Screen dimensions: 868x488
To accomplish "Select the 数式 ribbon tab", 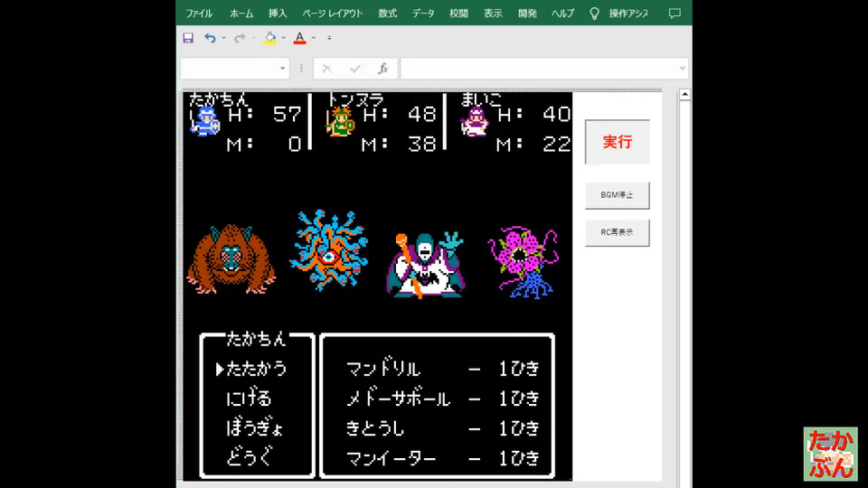I will [x=388, y=14].
